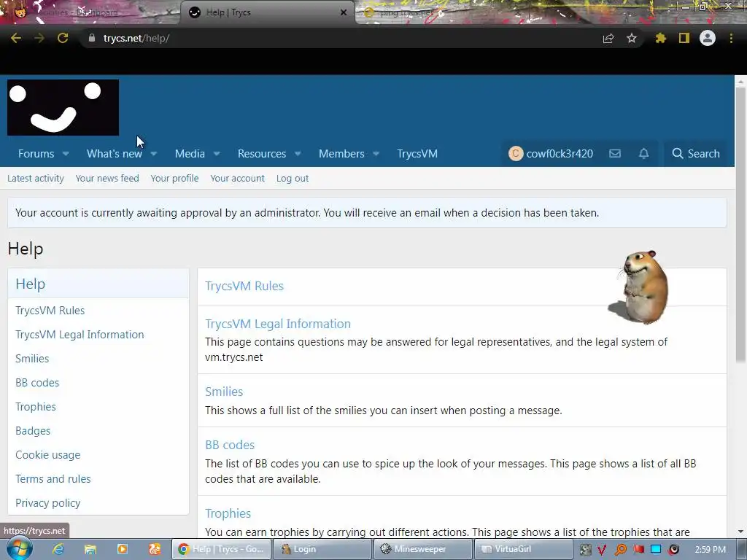747x560 pixels.
Task: Open Terms and rules in sidebar
Action: click(x=53, y=478)
